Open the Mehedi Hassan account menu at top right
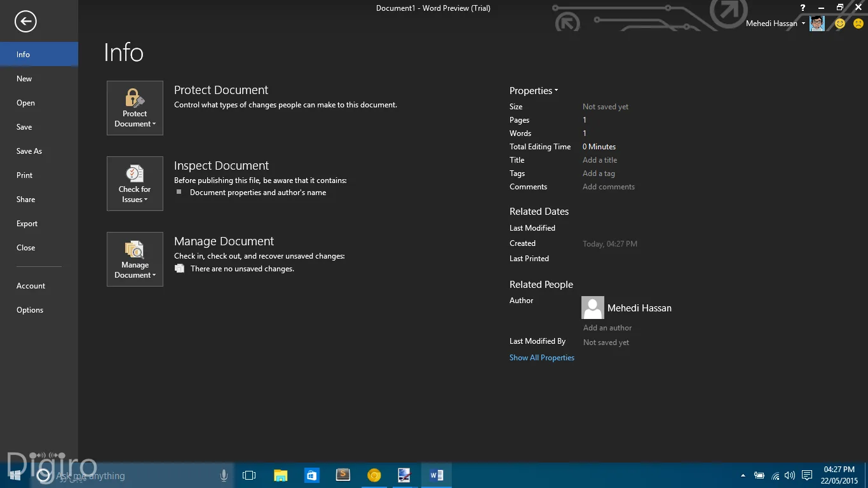 (775, 24)
